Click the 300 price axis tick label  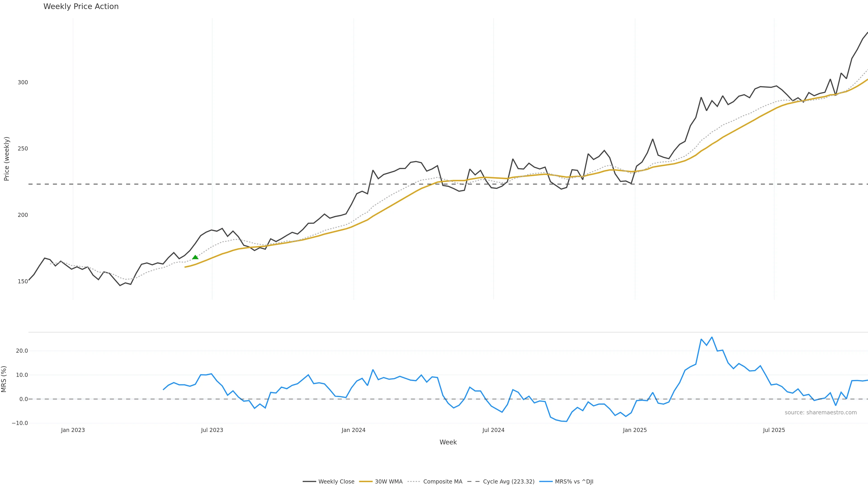pyautogui.click(x=23, y=82)
